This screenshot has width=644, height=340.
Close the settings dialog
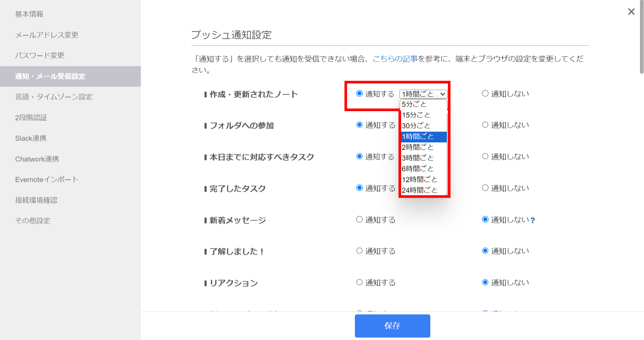tap(631, 12)
